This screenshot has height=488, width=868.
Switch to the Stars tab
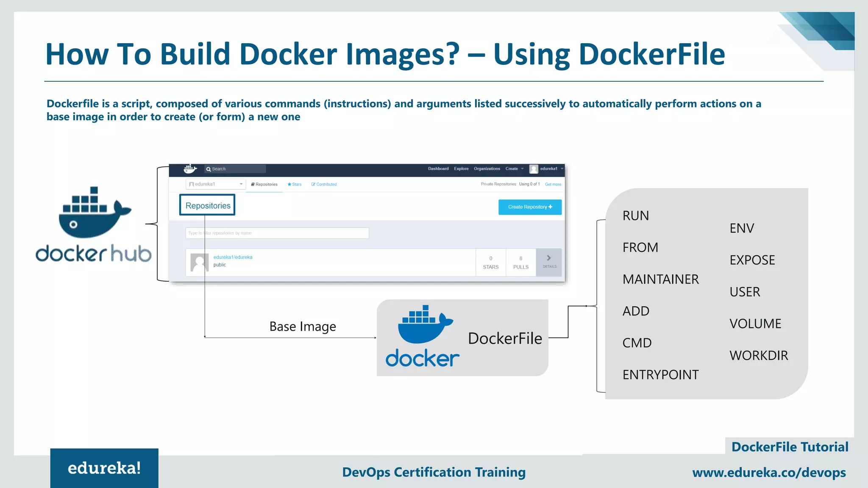pos(295,184)
